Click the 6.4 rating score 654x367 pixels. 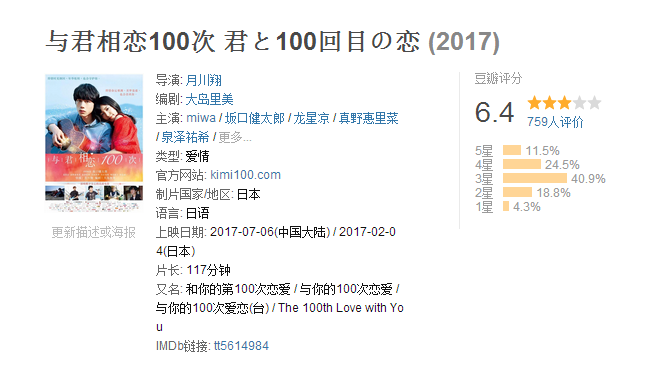494,112
